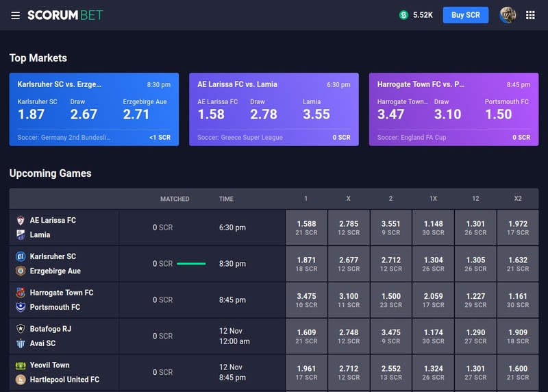Click the green matched progress bar in Karlsruher row
The image size is (548, 392).
(191, 264)
